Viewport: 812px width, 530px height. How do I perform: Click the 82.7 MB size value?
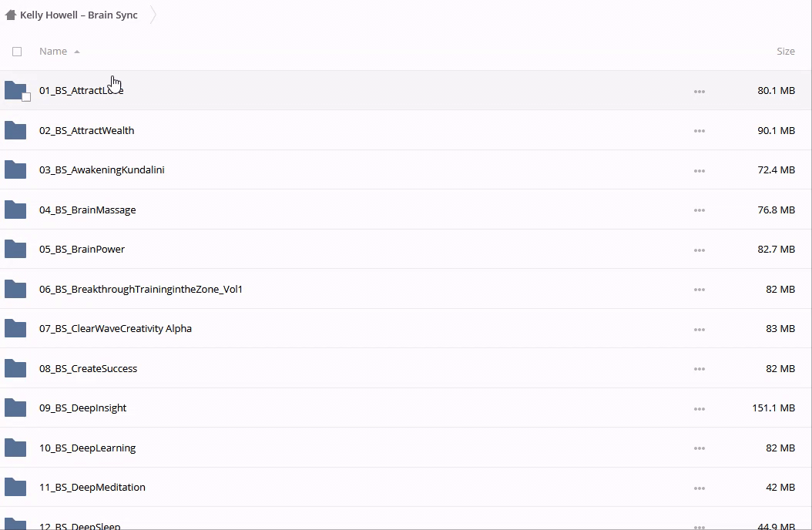[x=776, y=249]
